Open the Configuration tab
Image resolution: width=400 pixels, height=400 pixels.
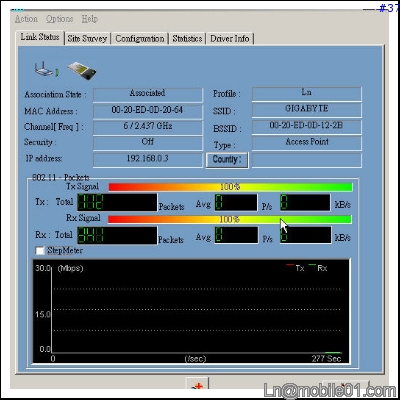click(140, 39)
